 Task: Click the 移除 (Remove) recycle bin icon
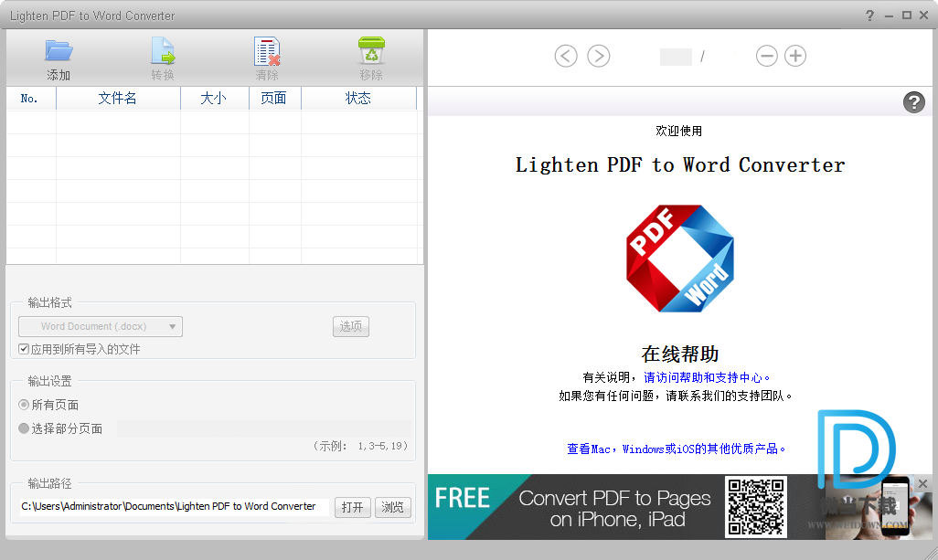point(371,50)
